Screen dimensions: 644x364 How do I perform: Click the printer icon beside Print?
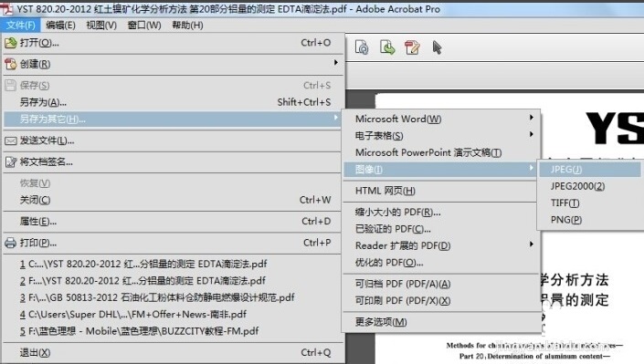pos(11,243)
